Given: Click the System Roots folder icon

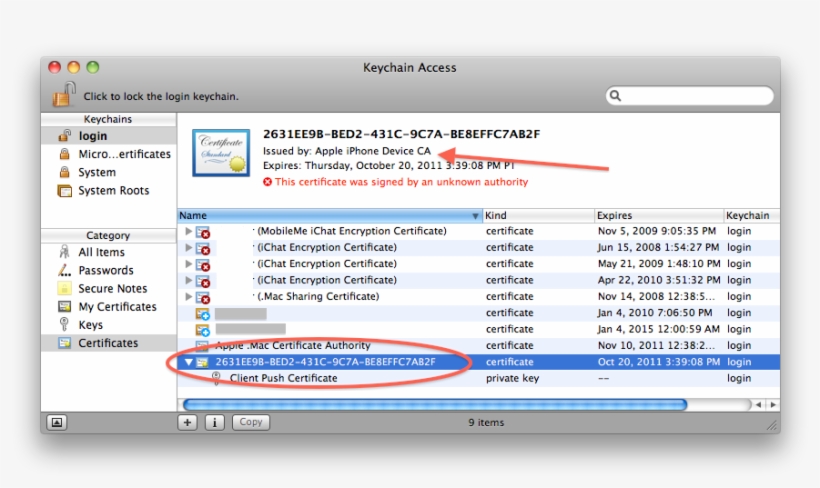Looking at the screenshot, I should 64,190.
